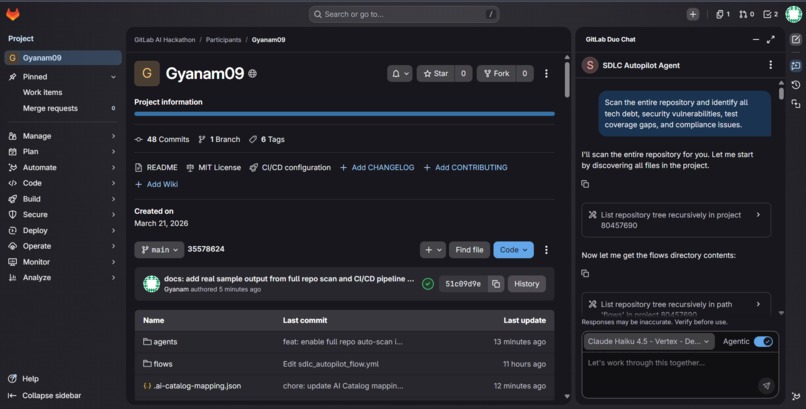Open the Help menu
Image resolution: width=806 pixels, height=409 pixels.
[24, 379]
